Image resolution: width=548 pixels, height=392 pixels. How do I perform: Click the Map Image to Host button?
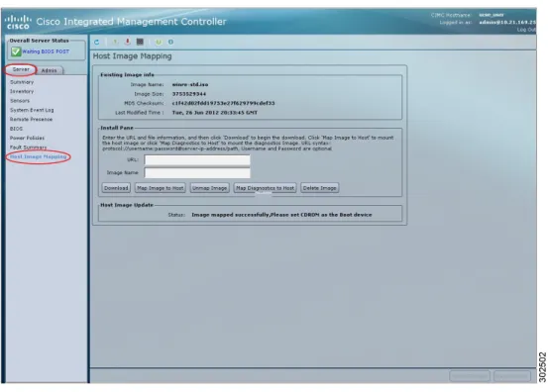point(161,188)
